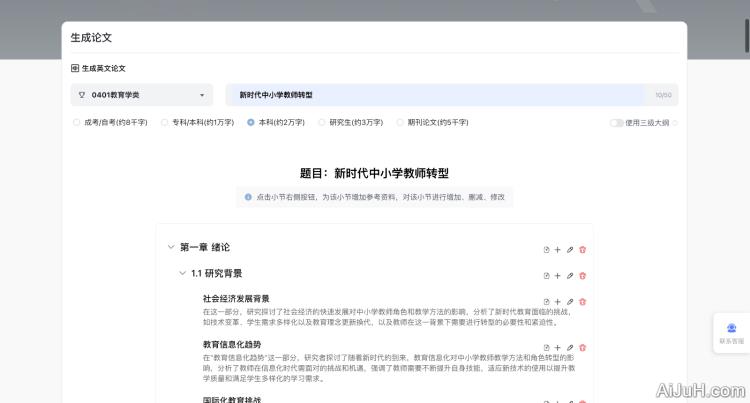Click the 社会经济发展背景 description paragraph
750x403 pixels.
387,317
